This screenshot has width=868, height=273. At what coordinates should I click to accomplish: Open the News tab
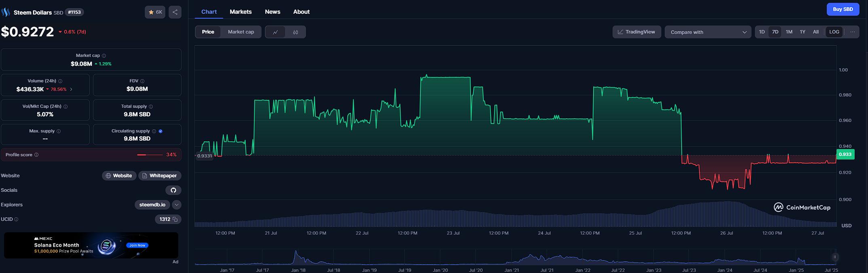tap(272, 12)
